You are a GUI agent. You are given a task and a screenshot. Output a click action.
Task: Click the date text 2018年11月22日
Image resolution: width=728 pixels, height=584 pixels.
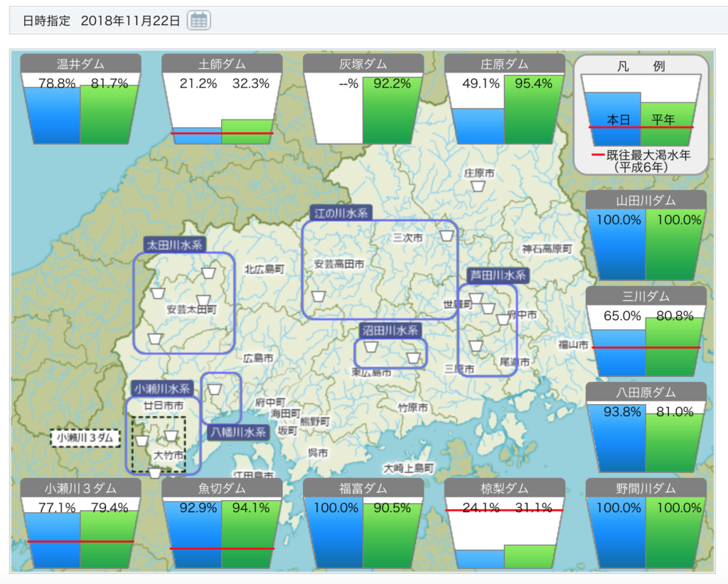tap(131, 21)
